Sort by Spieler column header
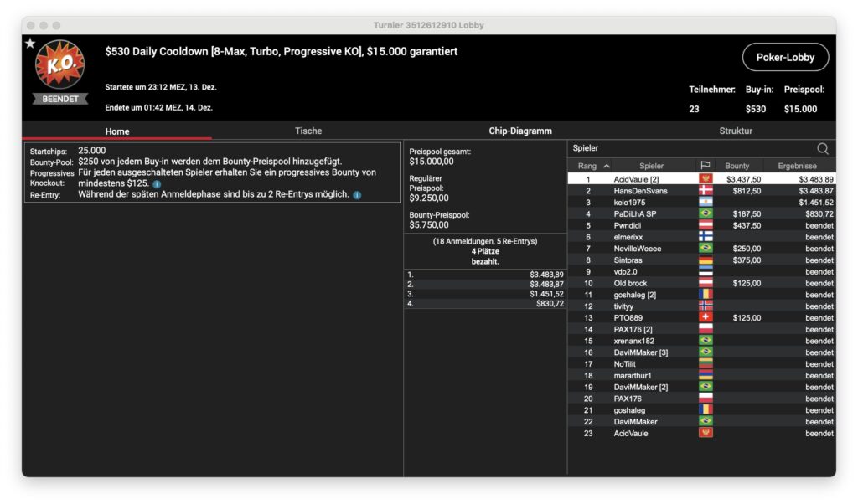The width and height of the screenshot is (858, 504). (651, 166)
